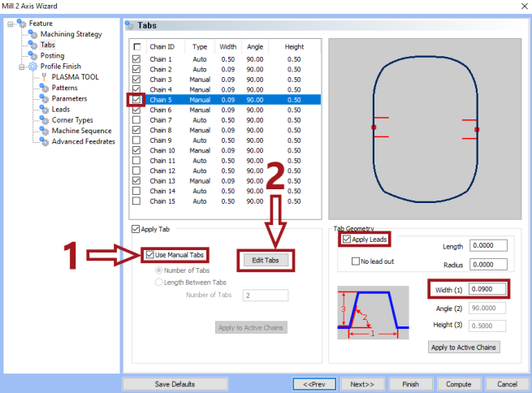Check the Chain 15 checkbox
Image resolution: width=532 pixels, height=393 pixels.
coord(136,201)
